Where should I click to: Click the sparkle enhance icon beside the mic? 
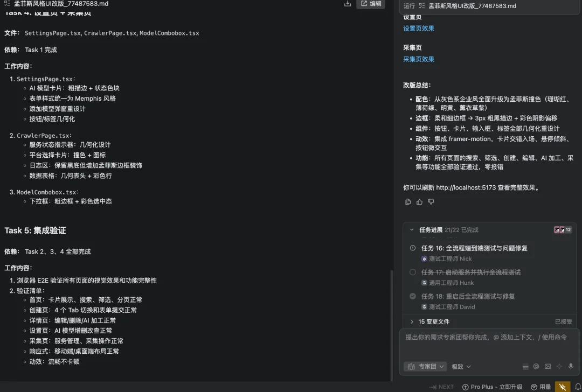pyautogui.click(x=559, y=366)
